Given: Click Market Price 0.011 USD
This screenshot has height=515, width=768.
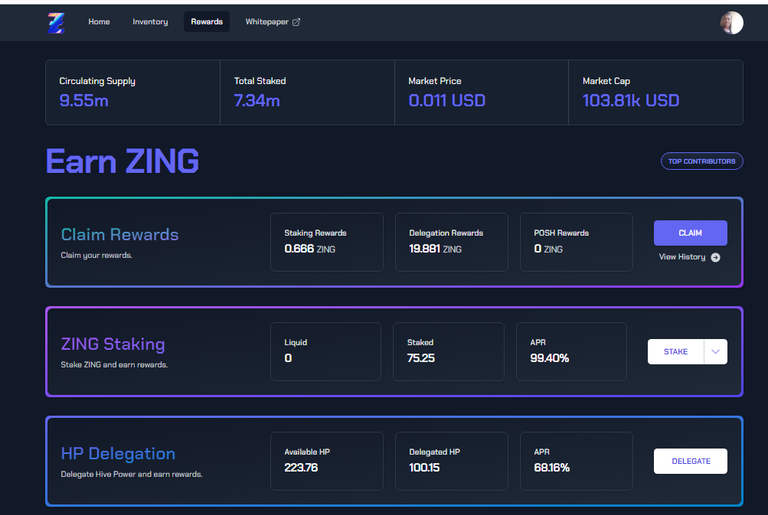Looking at the screenshot, I should [447, 100].
